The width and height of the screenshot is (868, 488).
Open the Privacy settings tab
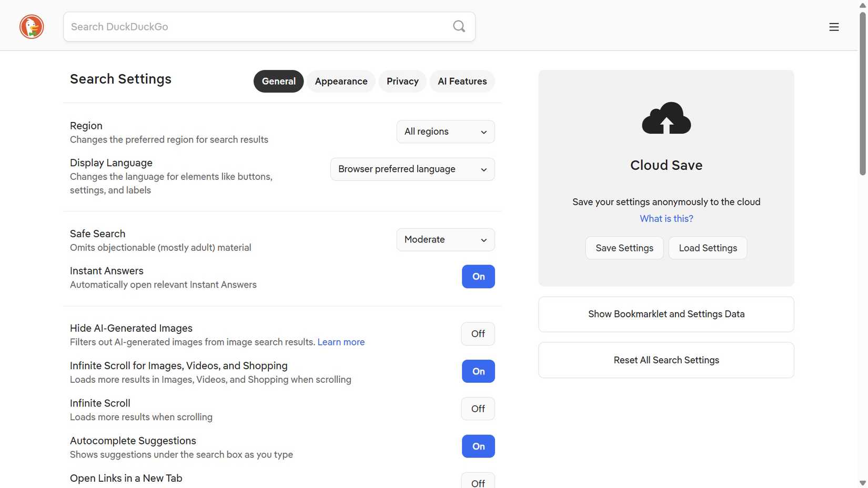click(402, 81)
